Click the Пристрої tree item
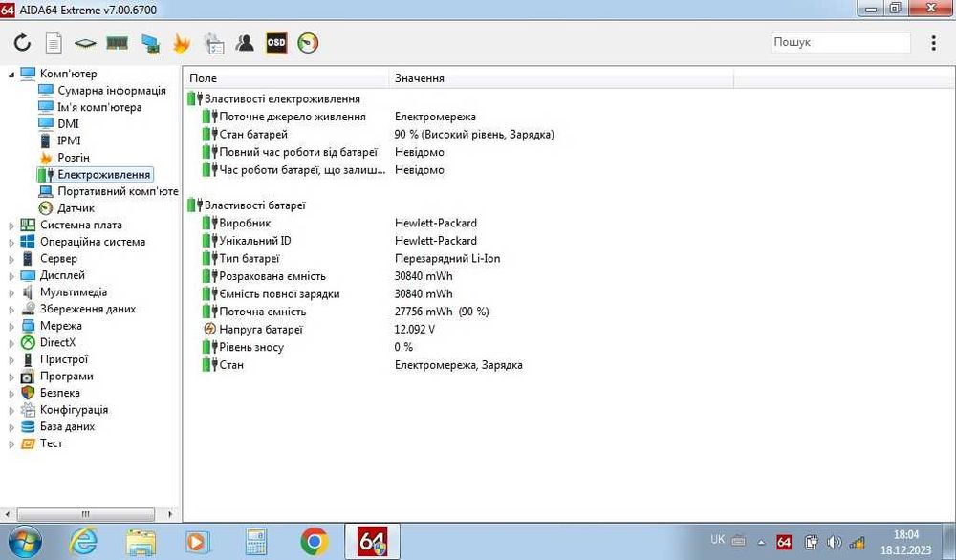The height and width of the screenshot is (560, 956). pyautogui.click(x=64, y=359)
